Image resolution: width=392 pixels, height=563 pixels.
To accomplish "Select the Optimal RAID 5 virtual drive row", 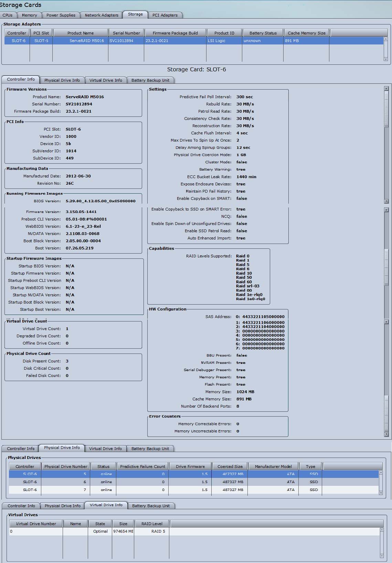I will point(194,531).
